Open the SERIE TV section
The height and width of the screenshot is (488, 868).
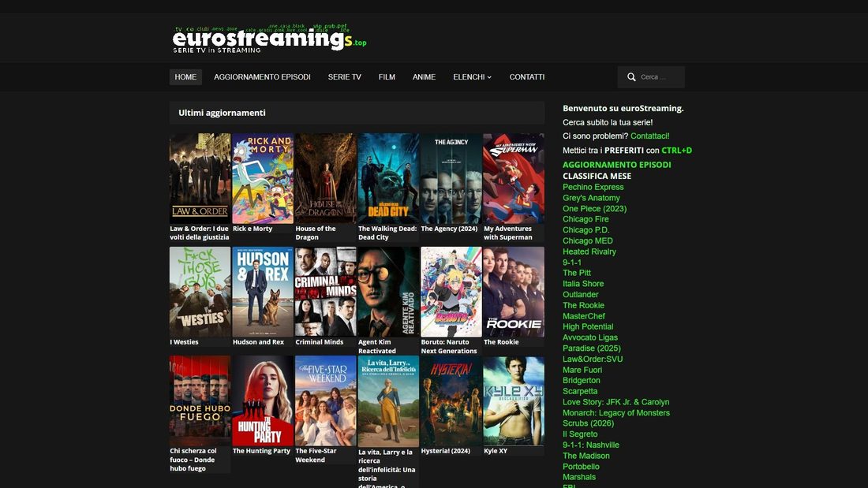click(344, 77)
